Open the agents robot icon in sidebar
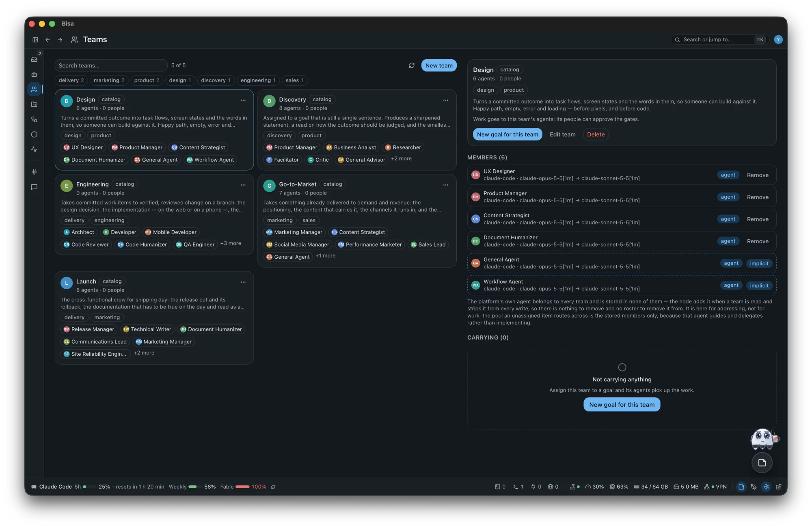 coord(35,74)
